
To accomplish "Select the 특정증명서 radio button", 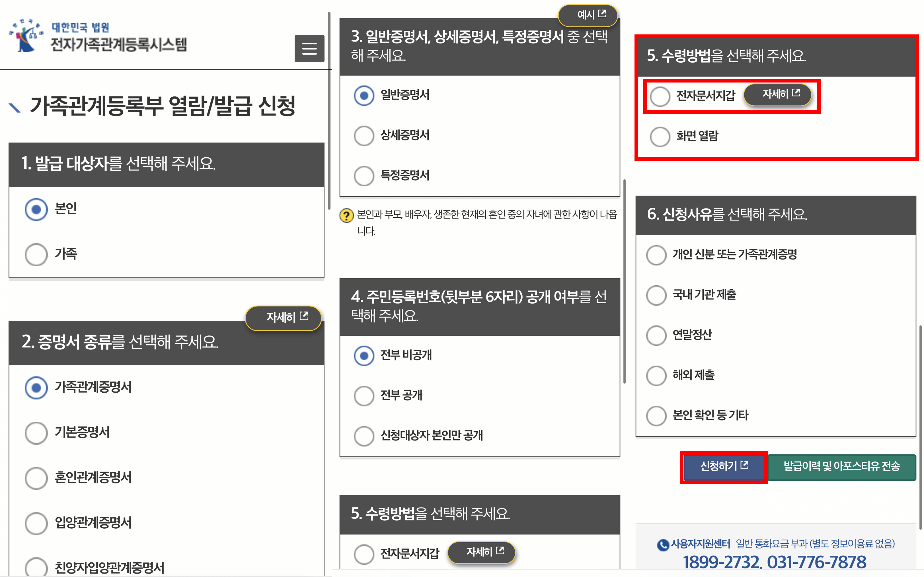I will 364,176.
